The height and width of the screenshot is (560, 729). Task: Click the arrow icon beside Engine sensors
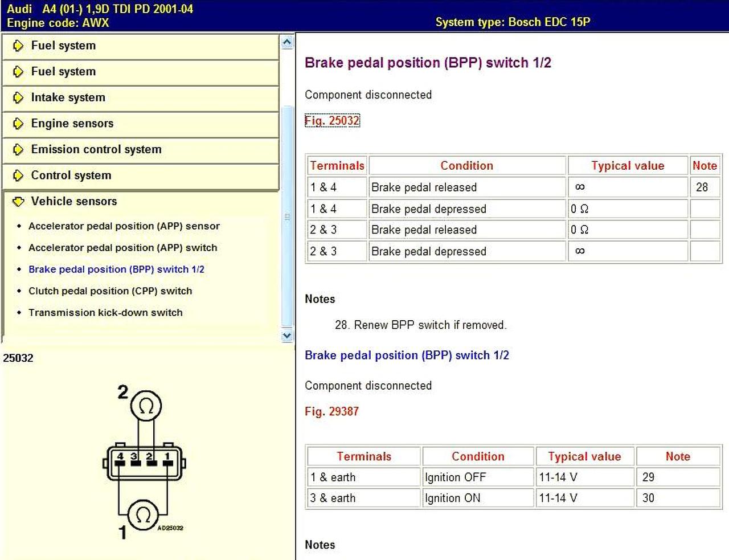tap(18, 124)
